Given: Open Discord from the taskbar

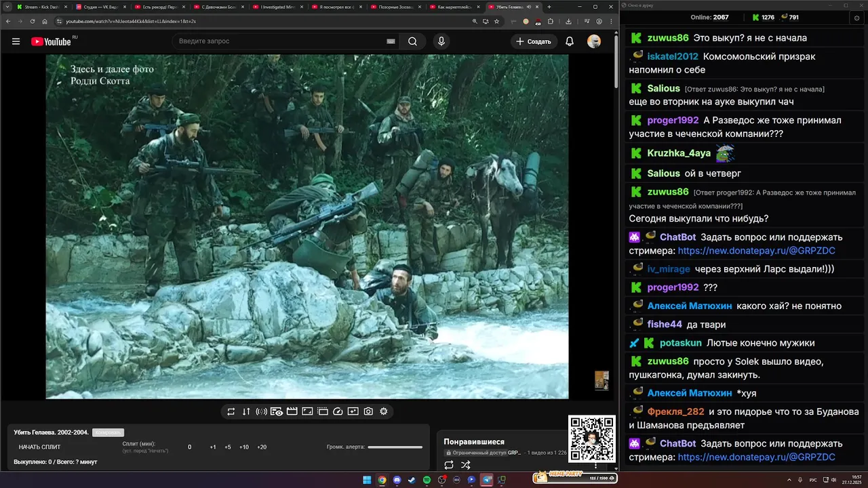Looking at the screenshot, I should 397,480.
